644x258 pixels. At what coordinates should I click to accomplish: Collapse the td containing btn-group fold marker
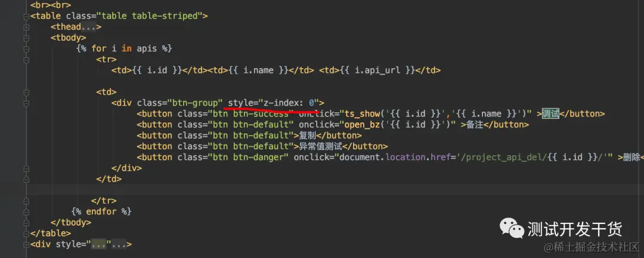pos(26,92)
